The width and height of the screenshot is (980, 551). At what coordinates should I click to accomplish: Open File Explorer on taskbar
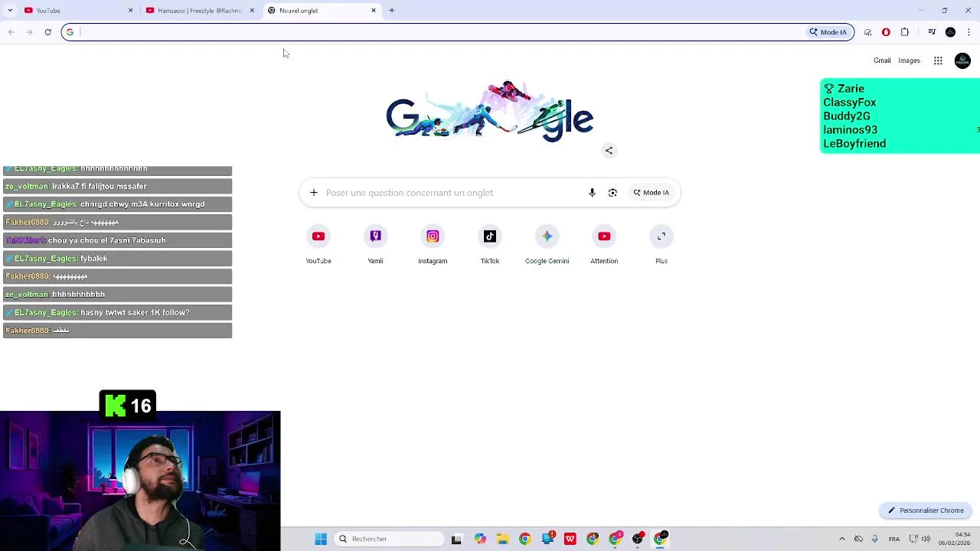point(502,539)
